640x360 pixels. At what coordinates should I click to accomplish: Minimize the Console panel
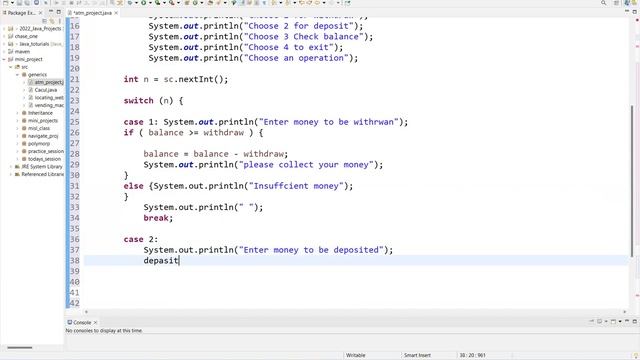(x=627, y=322)
